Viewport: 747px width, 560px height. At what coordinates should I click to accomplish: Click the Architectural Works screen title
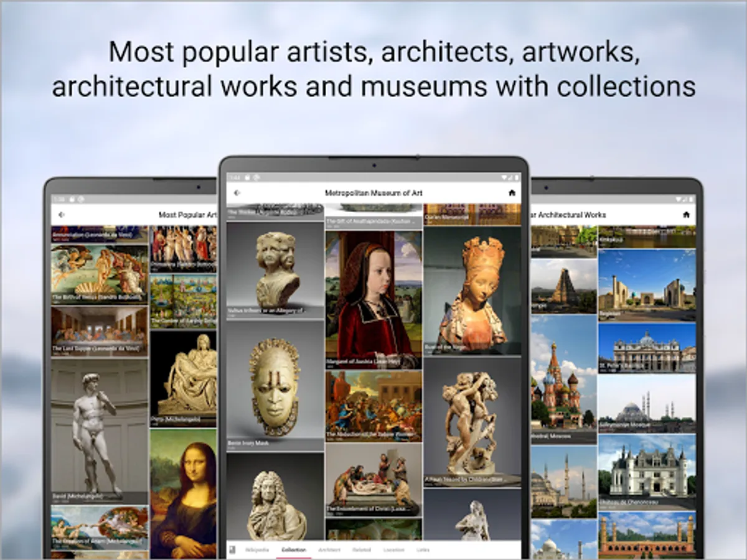coord(568,215)
